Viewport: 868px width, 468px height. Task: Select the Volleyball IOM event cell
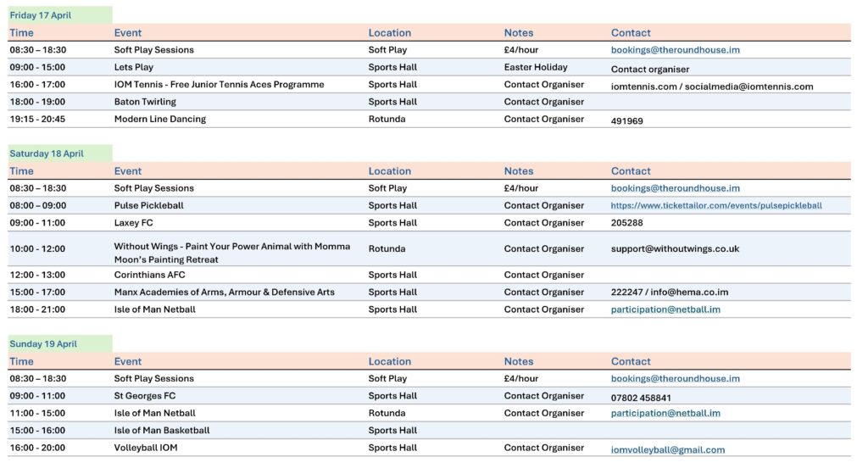pyautogui.click(x=146, y=448)
